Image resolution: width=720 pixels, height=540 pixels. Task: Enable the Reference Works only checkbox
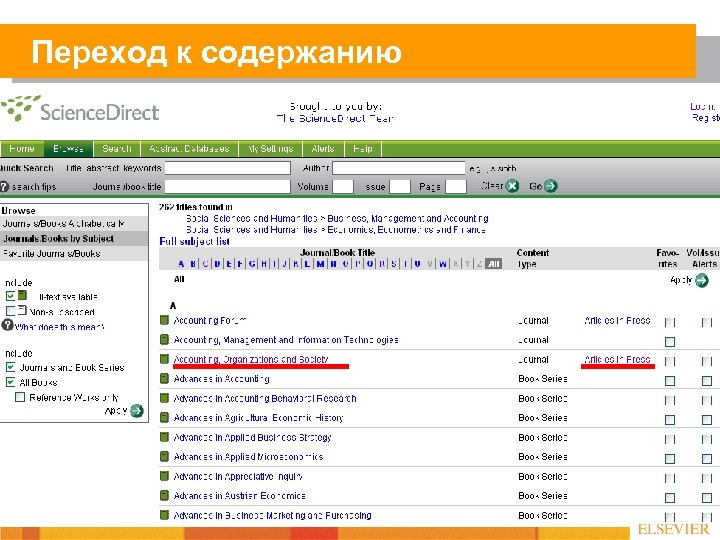coord(20,397)
